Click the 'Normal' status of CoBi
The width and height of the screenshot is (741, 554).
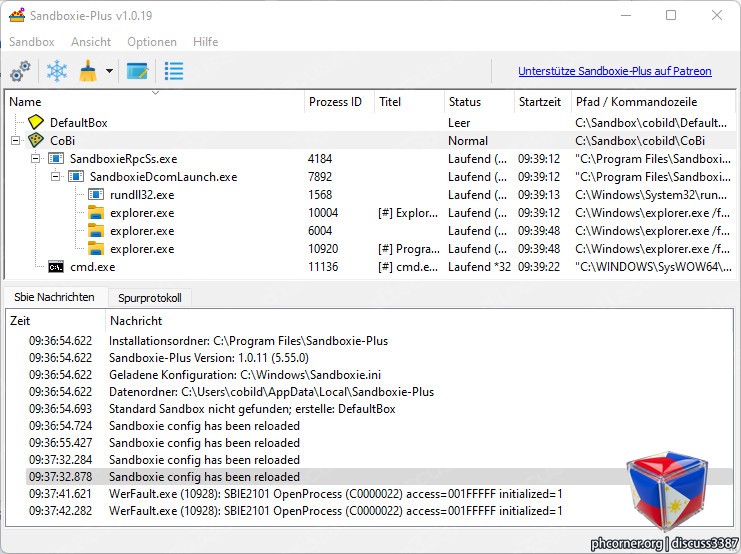coord(468,140)
